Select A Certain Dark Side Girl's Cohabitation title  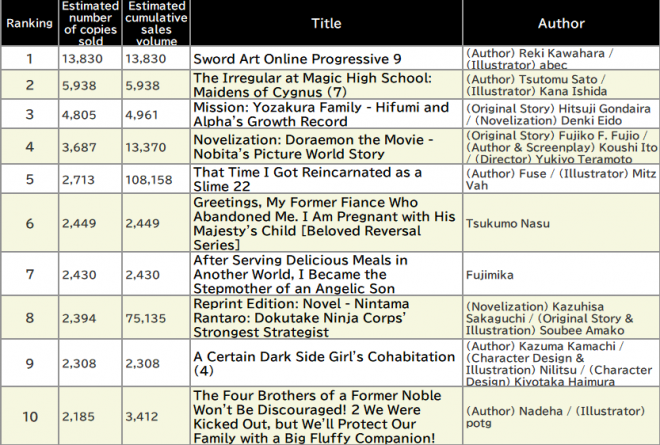(324, 363)
